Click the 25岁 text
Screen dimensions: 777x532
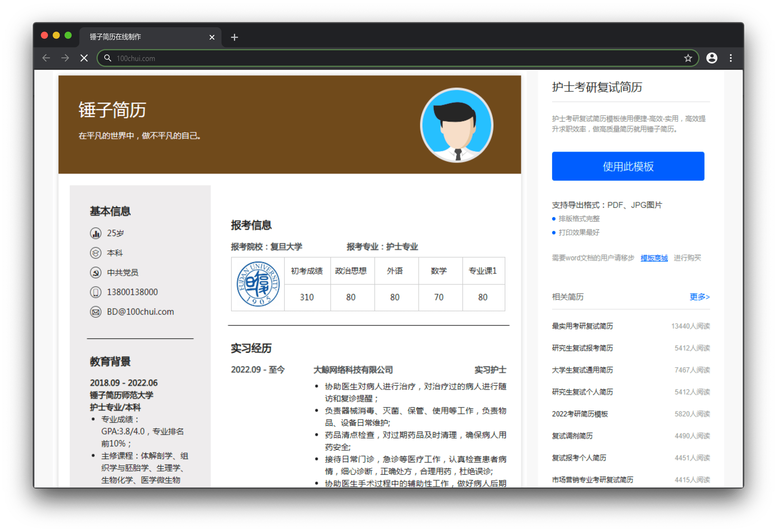tap(115, 233)
